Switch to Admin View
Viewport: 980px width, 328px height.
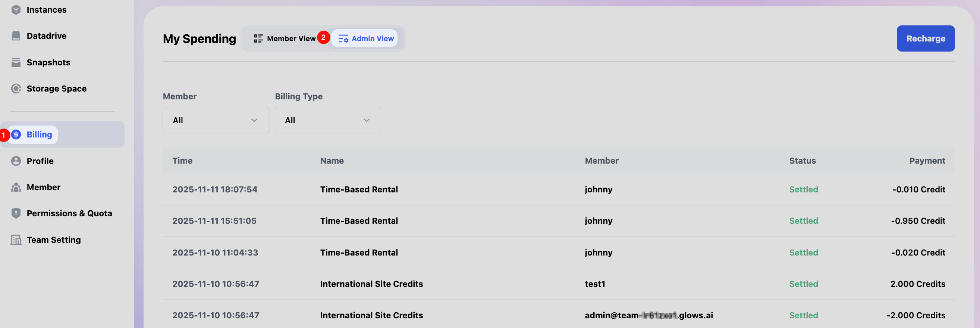(x=365, y=38)
